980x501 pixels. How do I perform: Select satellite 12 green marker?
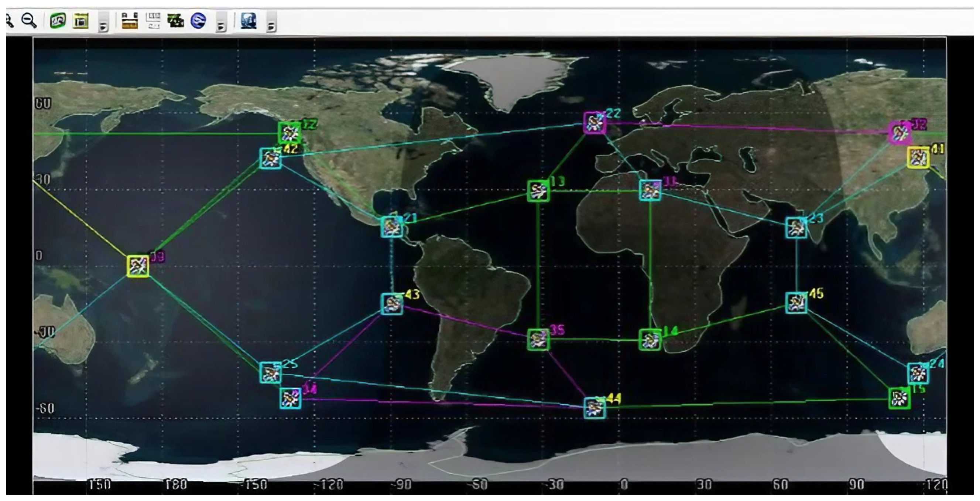(289, 133)
